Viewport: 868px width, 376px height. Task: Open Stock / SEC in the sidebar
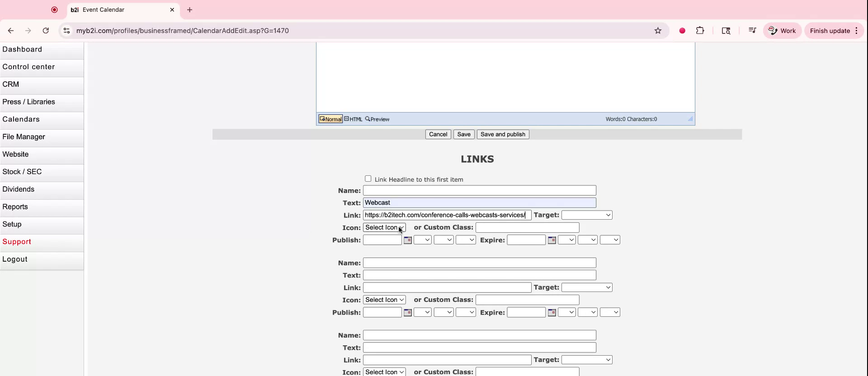[x=42, y=172]
